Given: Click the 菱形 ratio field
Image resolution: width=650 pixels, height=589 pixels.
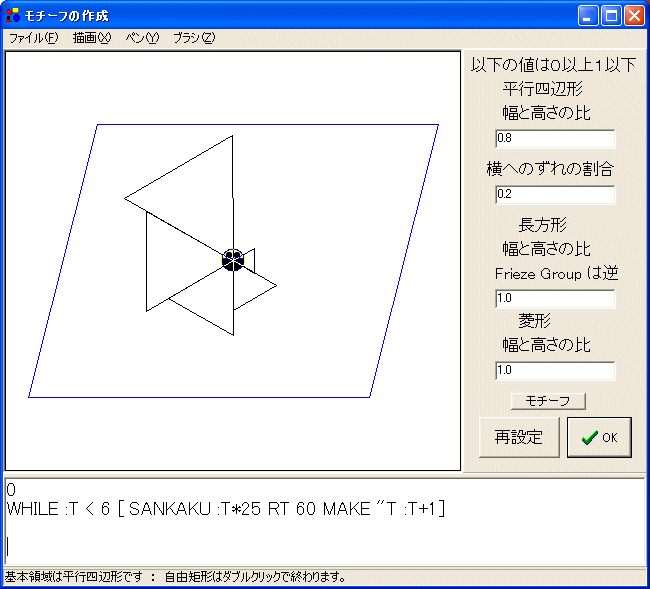Looking at the screenshot, I should [x=555, y=370].
